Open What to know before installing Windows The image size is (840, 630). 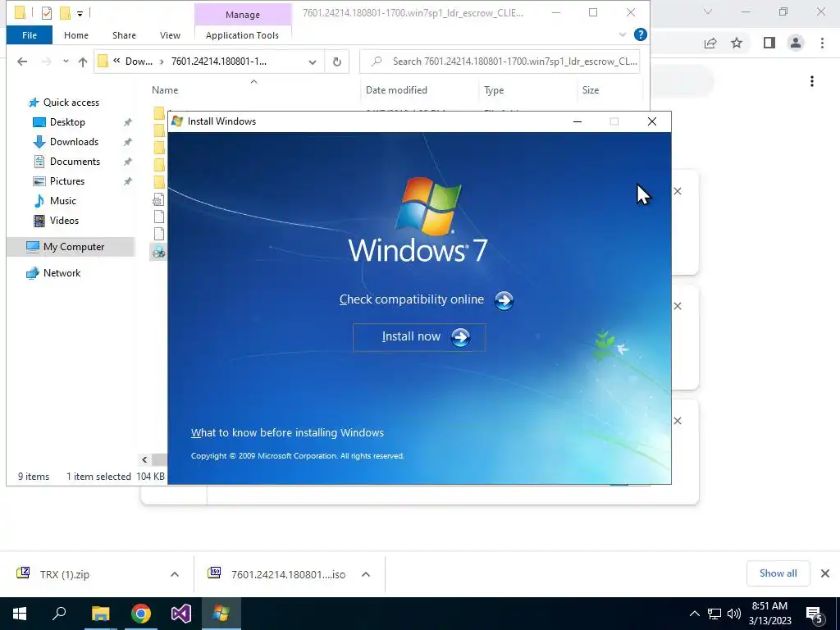click(287, 433)
